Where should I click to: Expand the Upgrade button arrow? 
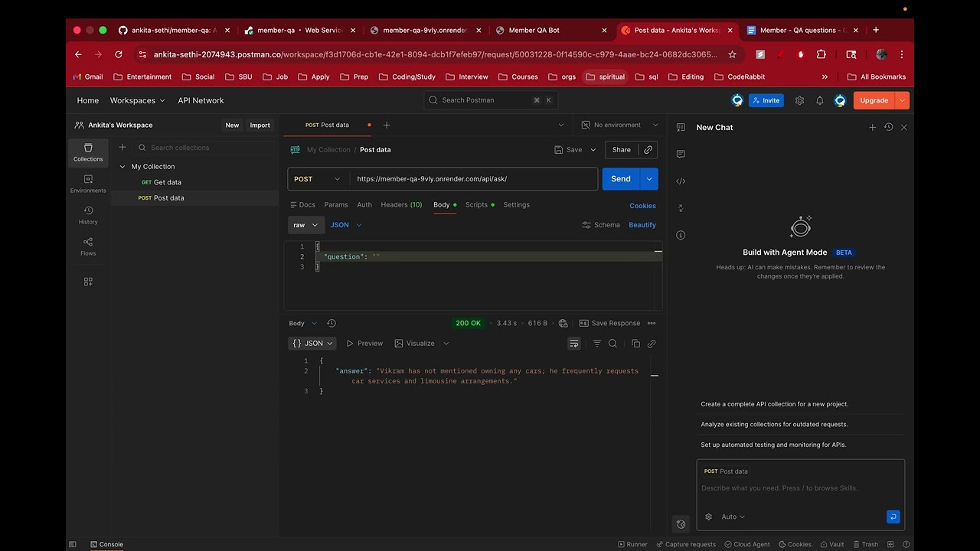click(x=903, y=100)
